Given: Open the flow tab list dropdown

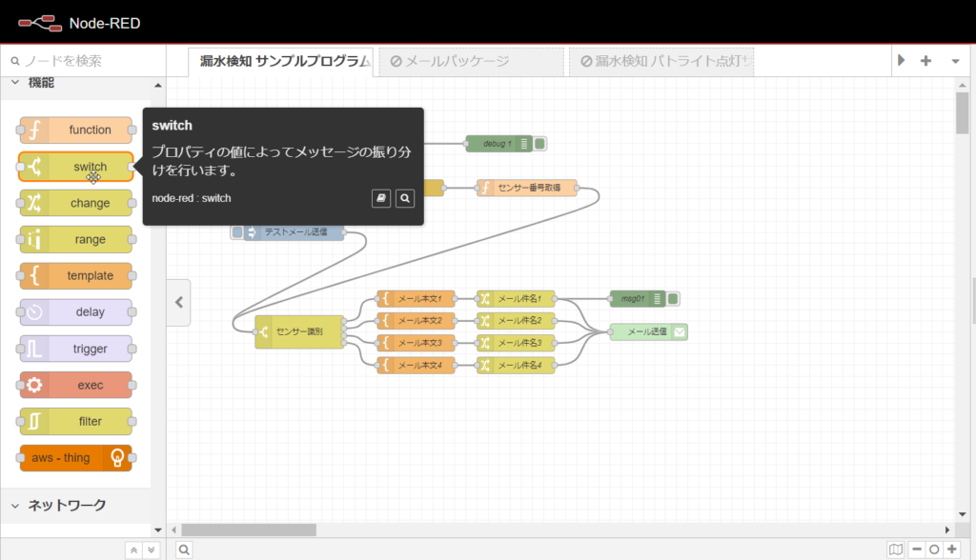Looking at the screenshot, I should coord(955,61).
